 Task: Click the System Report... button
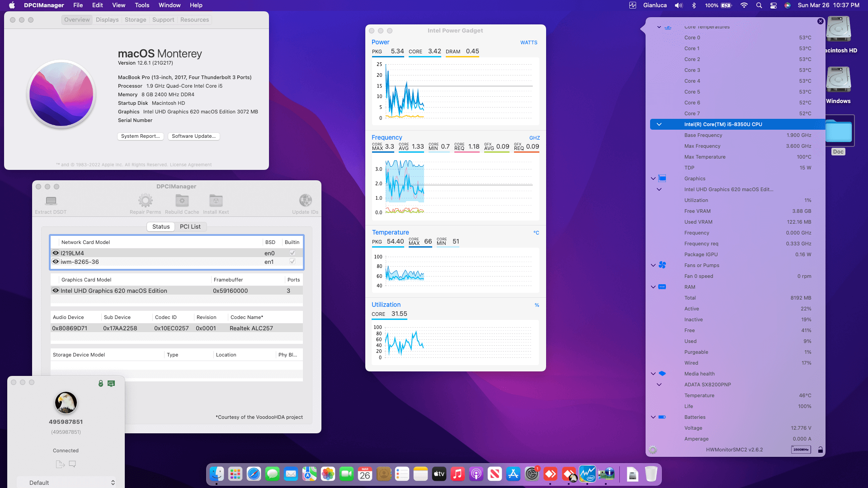point(140,136)
